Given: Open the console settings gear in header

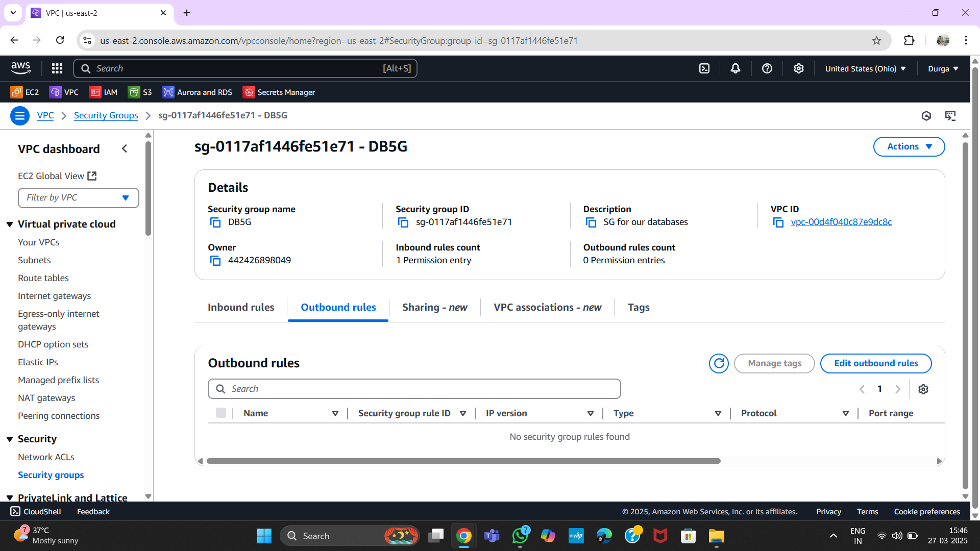Looking at the screenshot, I should (x=799, y=68).
